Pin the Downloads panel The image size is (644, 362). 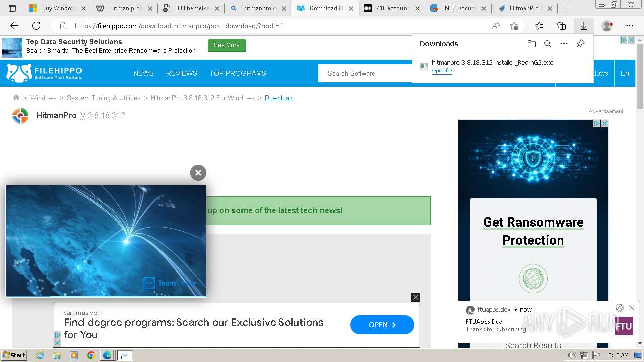[580, 44]
